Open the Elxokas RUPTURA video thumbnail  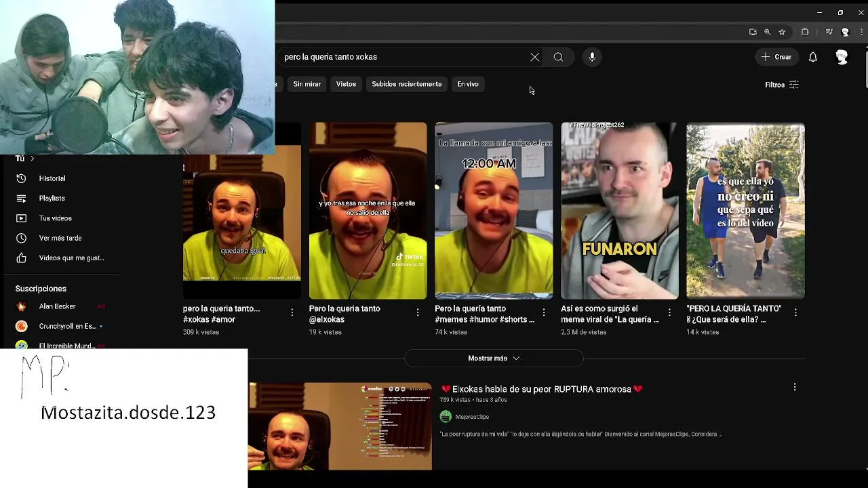[x=340, y=426]
